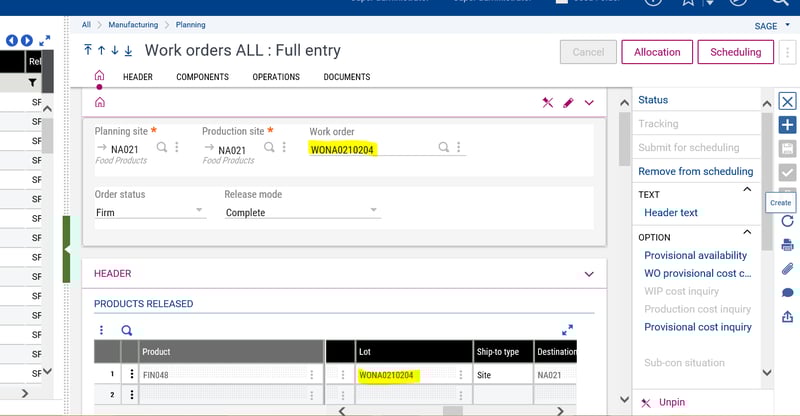Switch to the OPERATIONS tab
The width and height of the screenshot is (800, 416).
pyautogui.click(x=276, y=77)
